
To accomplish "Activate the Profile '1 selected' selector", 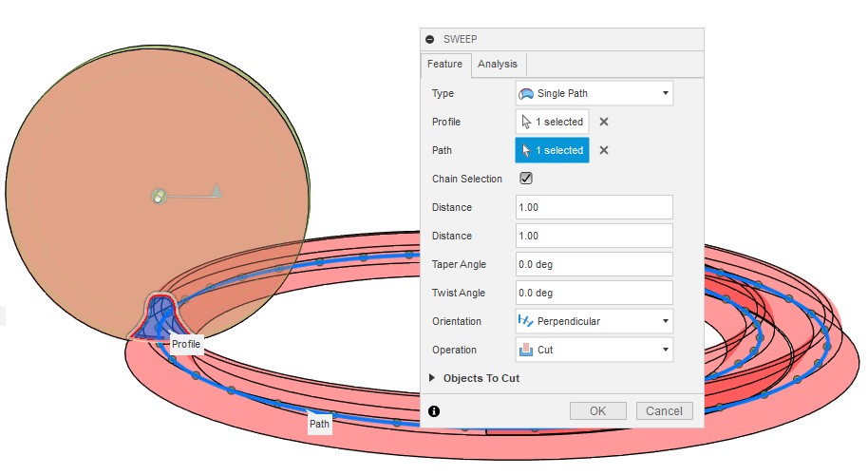I will coord(552,122).
